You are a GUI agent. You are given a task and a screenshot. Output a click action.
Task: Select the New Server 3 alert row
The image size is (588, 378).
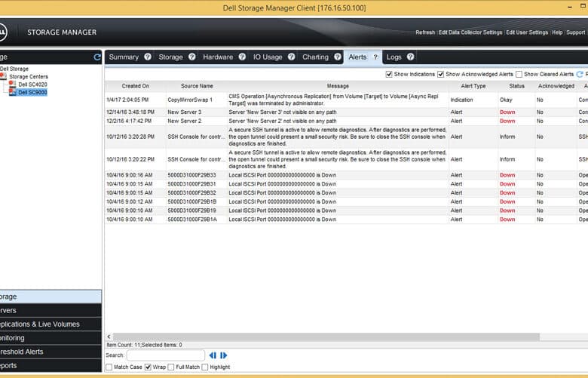[x=346, y=112]
